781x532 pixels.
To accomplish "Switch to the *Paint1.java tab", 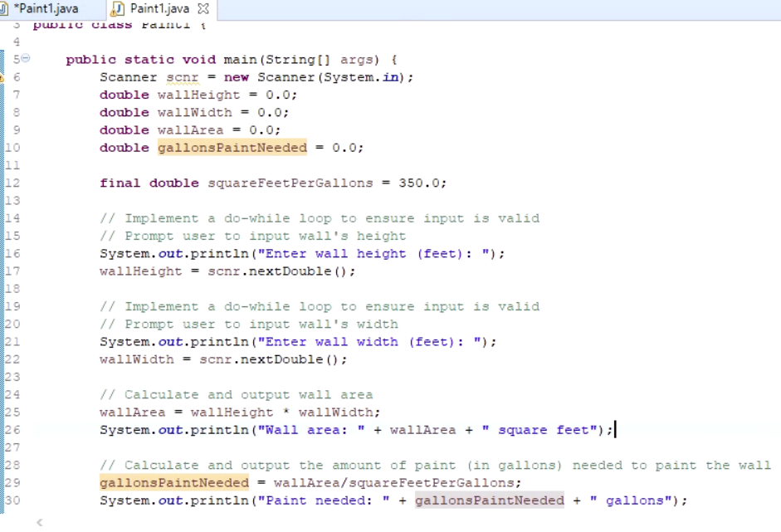I will click(x=46, y=9).
